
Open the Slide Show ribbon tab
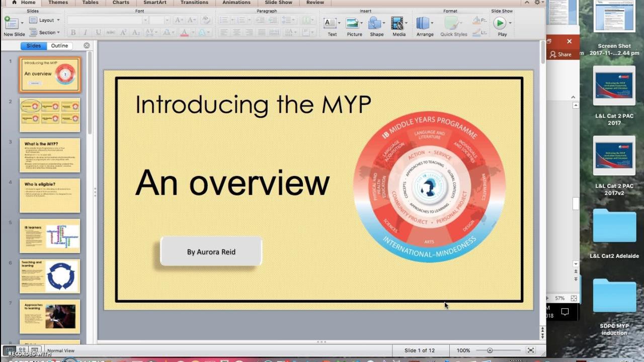(278, 3)
